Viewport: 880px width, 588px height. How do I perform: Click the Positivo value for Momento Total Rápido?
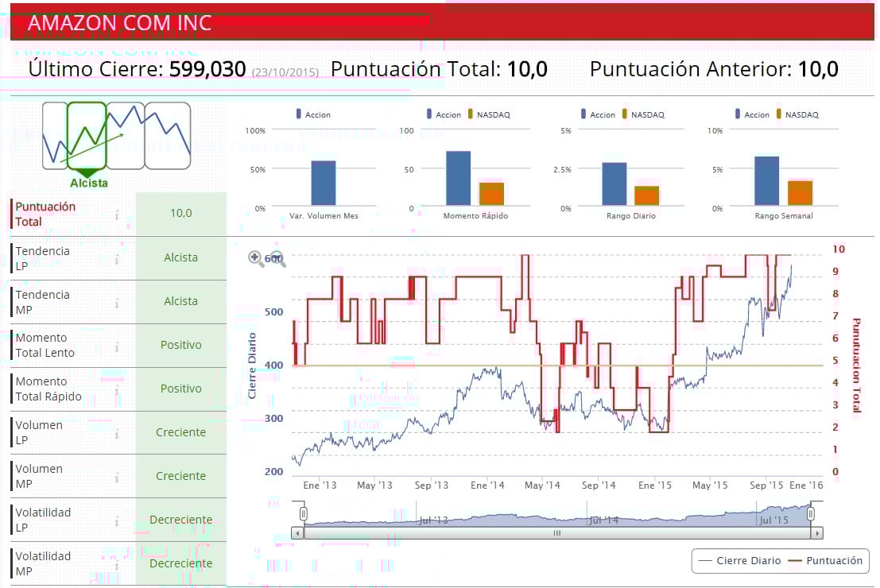click(x=180, y=389)
